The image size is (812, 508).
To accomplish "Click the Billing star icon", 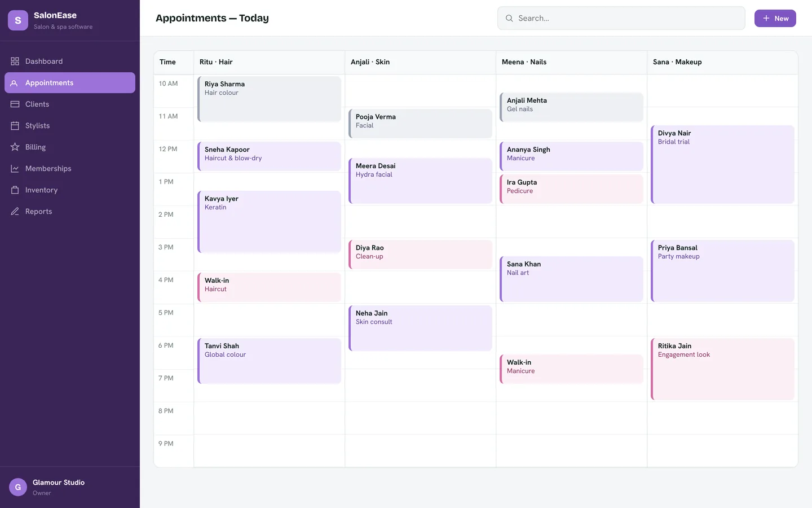I will point(15,147).
